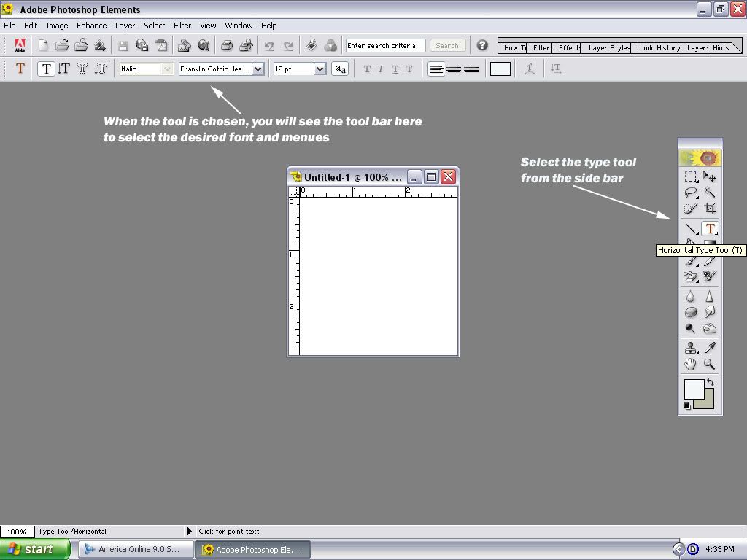Select the Eraser tool

pyautogui.click(x=690, y=276)
